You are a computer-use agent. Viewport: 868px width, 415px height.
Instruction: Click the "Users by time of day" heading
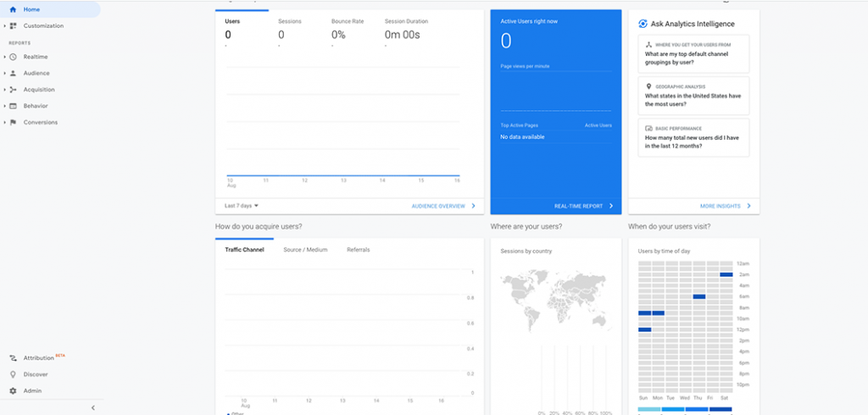point(664,252)
